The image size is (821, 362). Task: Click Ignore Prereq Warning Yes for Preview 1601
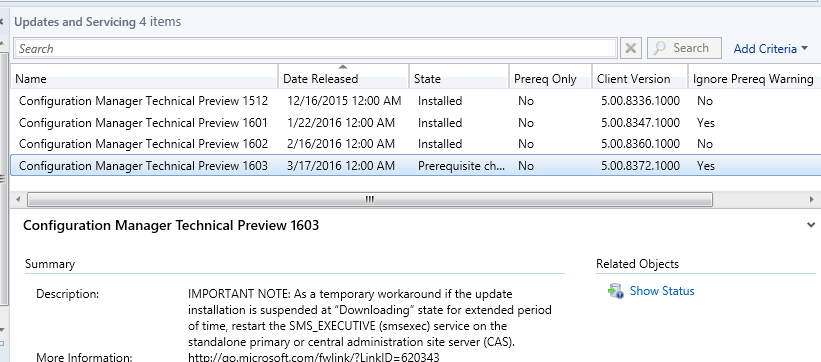click(x=706, y=123)
